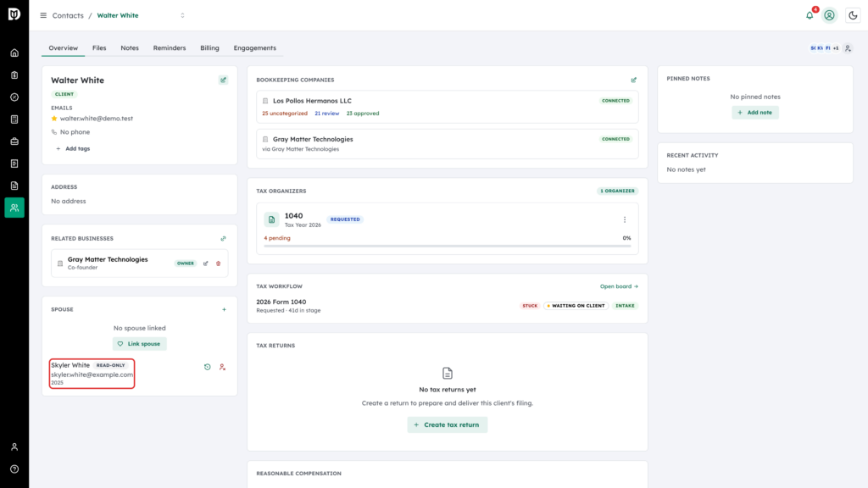
Task: Open Los Pollos Hermanos LLC company
Action: [312, 101]
